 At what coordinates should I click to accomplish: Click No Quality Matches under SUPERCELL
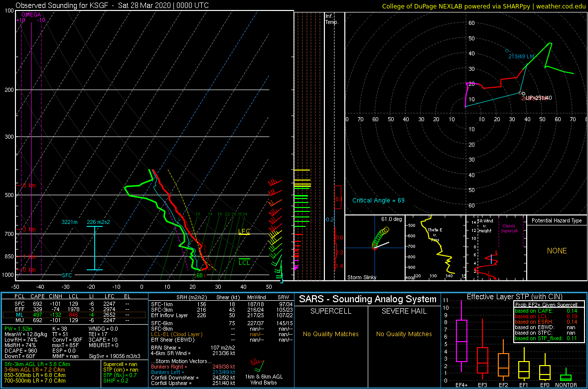(330, 334)
